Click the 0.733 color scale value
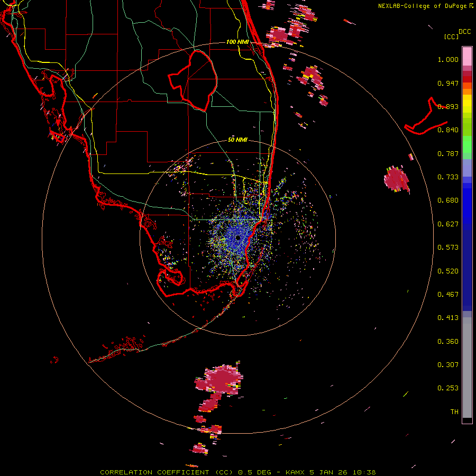476x476 pixels. click(448, 177)
